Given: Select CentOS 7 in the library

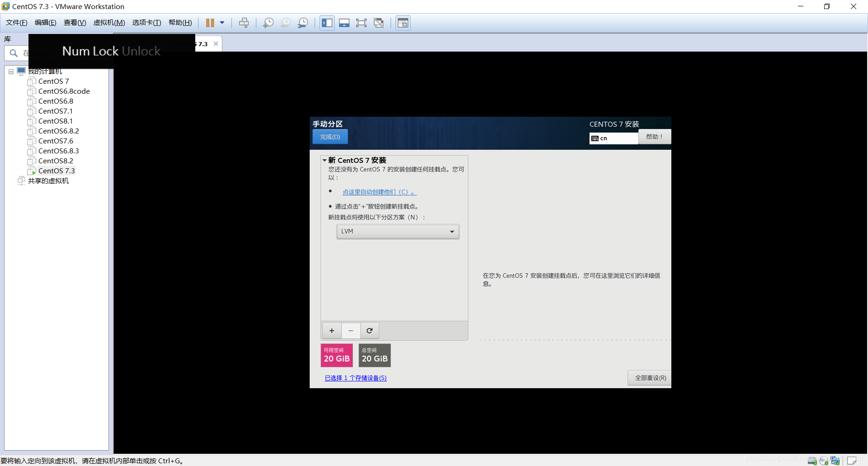Looking at the screenshot, I should pos(53,81).
